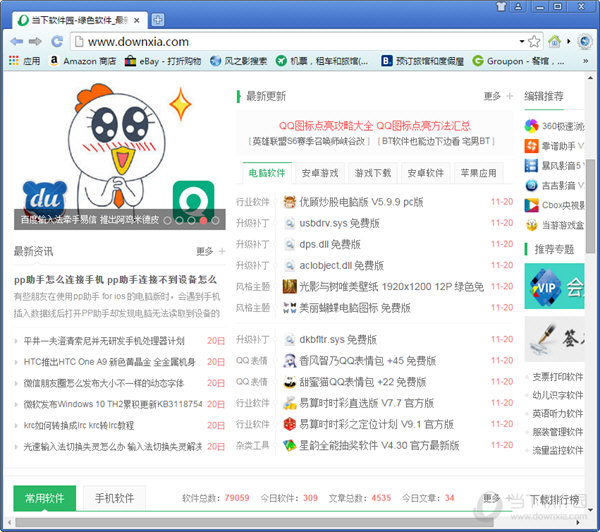Open 更多 next to 最新更新
600x532 pixels.
498,96
